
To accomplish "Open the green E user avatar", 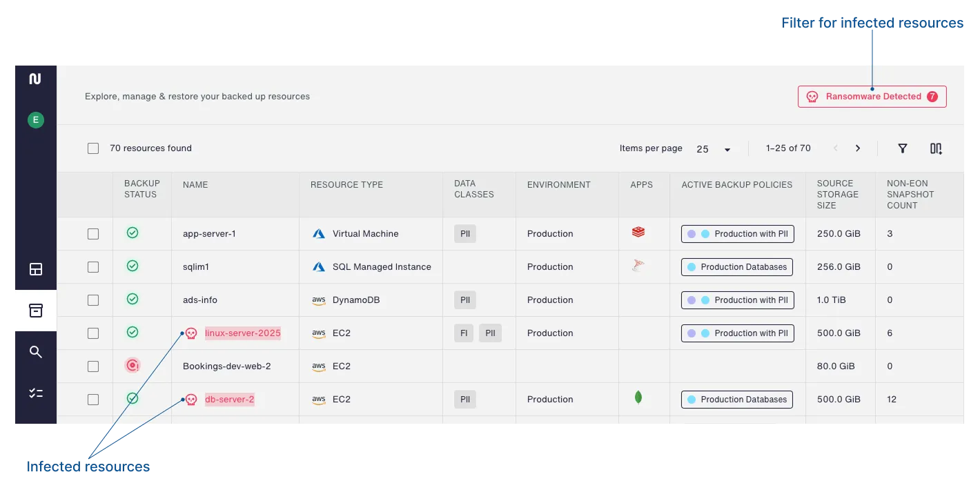I will [x=35, y=120].
